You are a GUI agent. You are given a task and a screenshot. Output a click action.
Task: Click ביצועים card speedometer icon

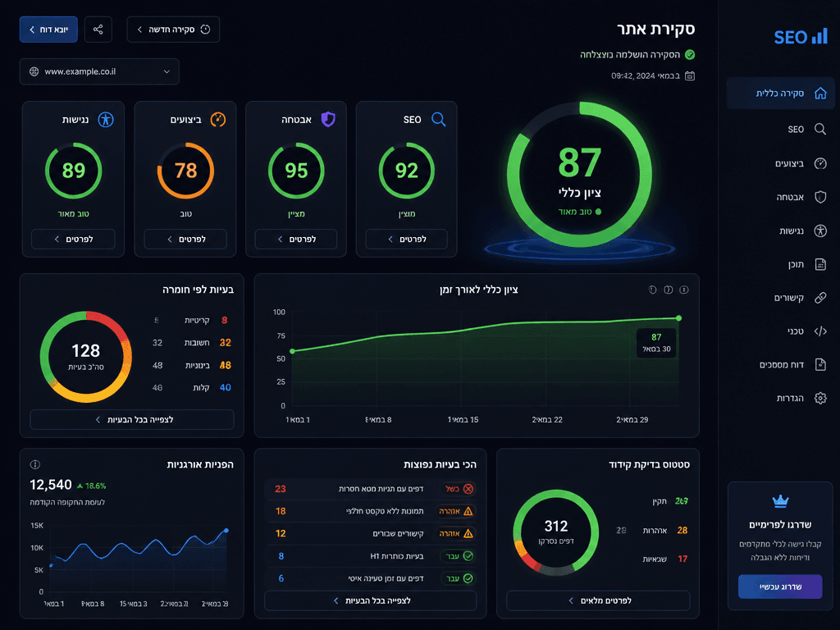217,119
